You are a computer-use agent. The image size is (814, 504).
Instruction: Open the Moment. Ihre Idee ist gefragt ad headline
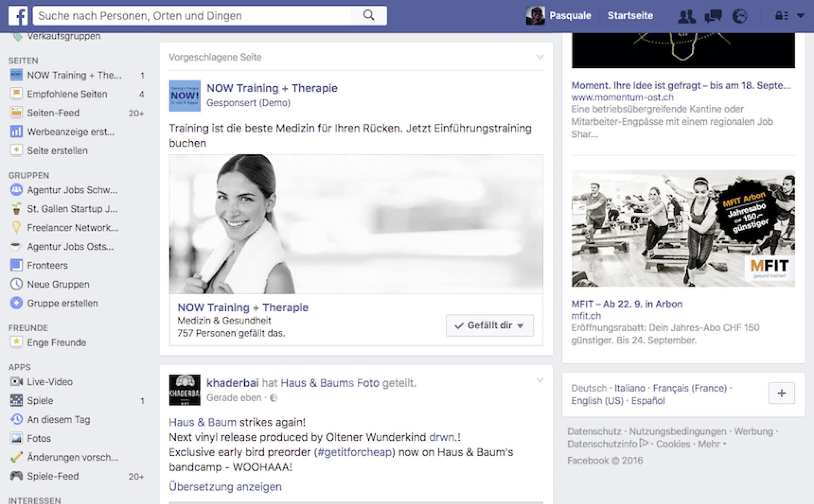tap(681, 85)
